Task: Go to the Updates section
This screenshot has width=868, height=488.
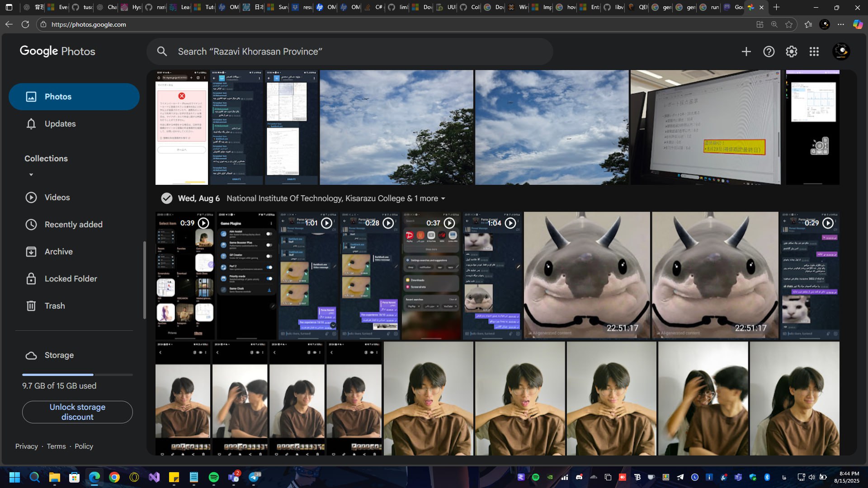Action: pyautogui.click(x=60, y=124)
